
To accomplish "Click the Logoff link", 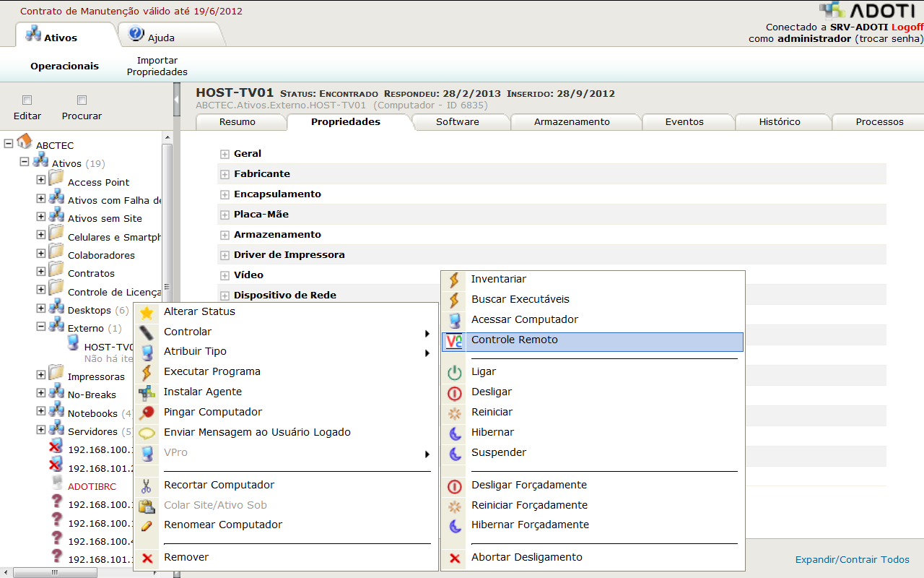I will click(907, 27).
